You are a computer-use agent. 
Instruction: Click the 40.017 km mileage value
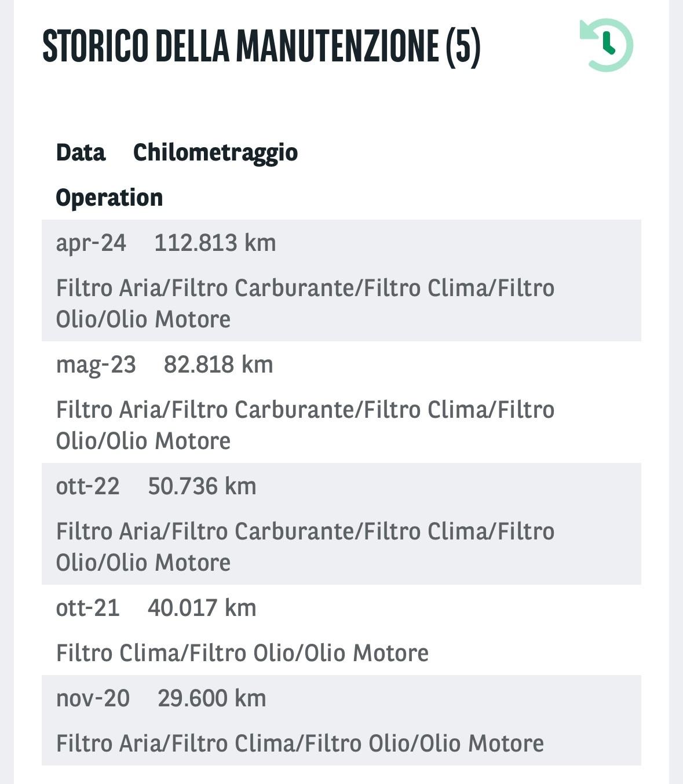202,608
